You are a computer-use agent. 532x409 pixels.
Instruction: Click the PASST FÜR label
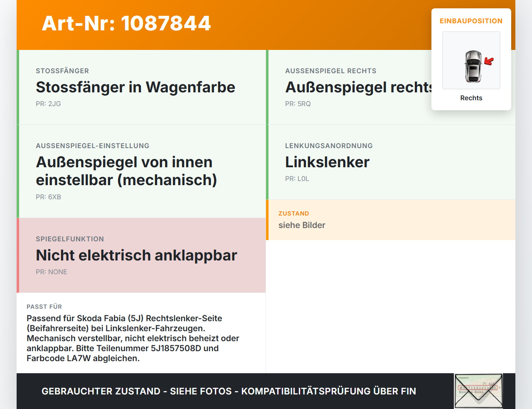tap(44, 307)
